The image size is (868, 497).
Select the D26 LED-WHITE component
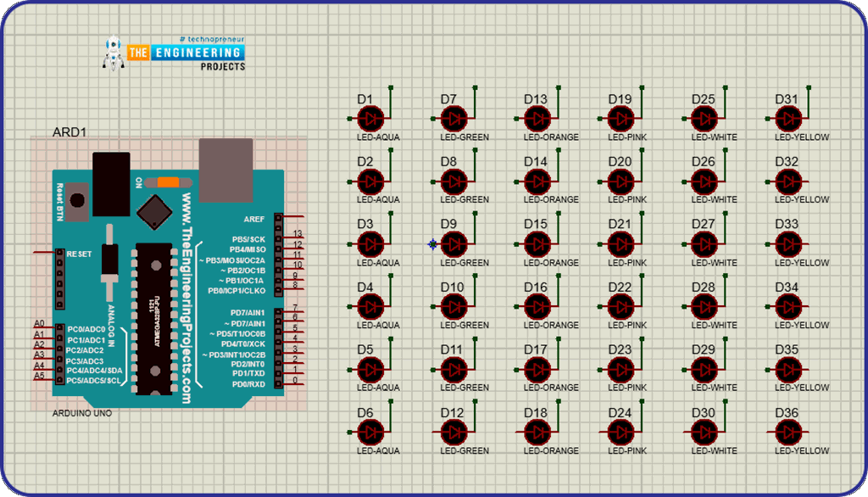coord(703,180)
